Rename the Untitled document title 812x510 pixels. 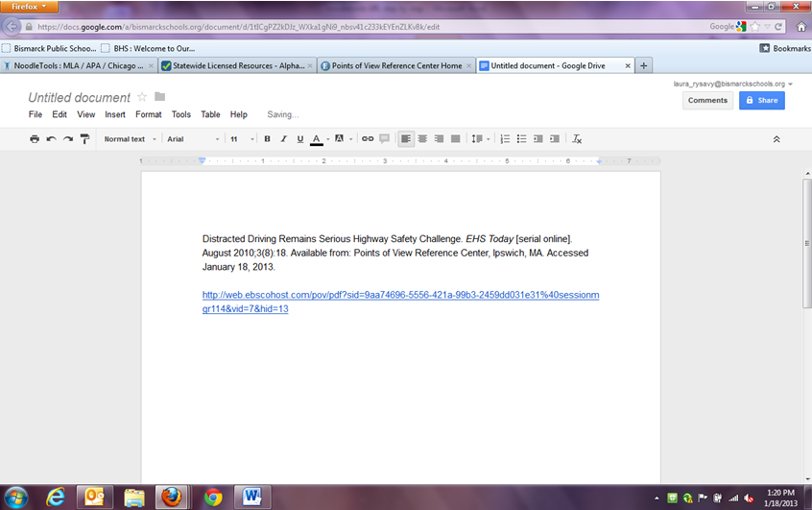pyautogui.click(x=80, y=97)
